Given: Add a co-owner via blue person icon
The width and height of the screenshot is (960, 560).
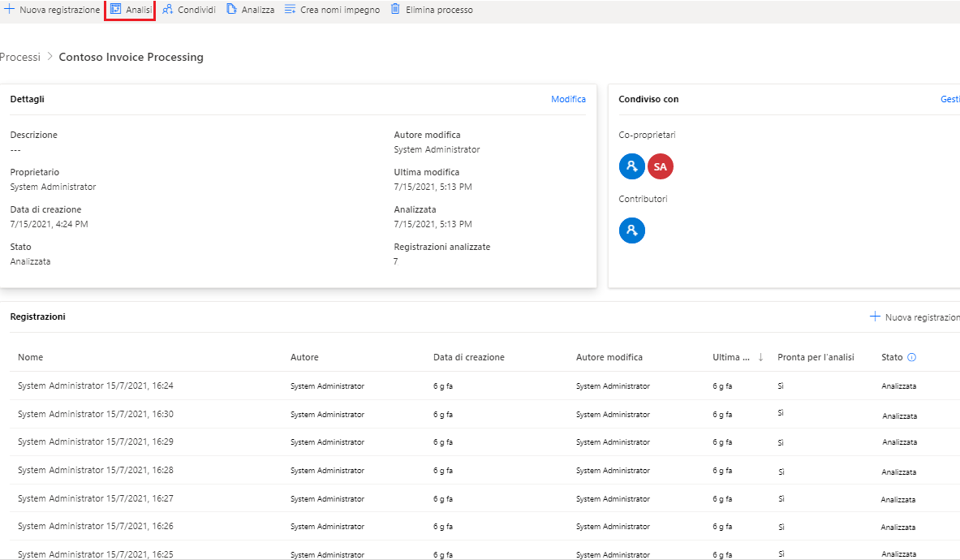Looking at the screenshot, I should [x=632, y=166].
